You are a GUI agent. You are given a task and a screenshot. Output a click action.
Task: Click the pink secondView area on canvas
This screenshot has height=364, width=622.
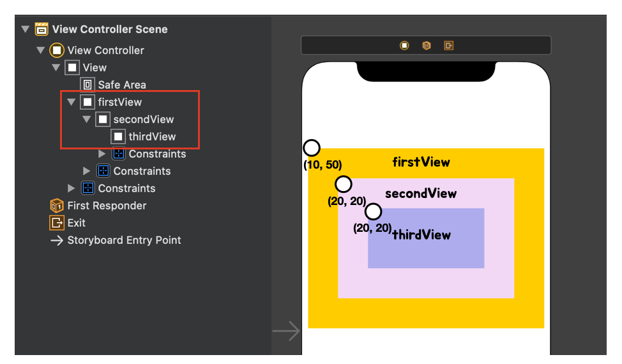tap(426, 283)
